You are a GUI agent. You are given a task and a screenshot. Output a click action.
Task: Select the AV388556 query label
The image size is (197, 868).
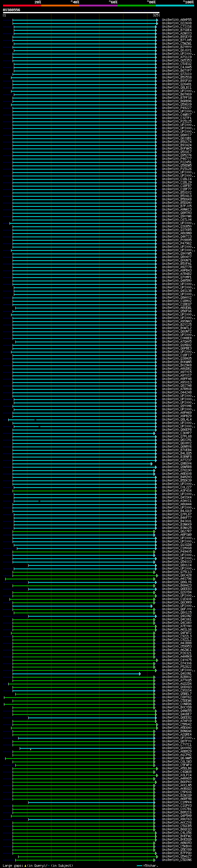pos(11,10)
